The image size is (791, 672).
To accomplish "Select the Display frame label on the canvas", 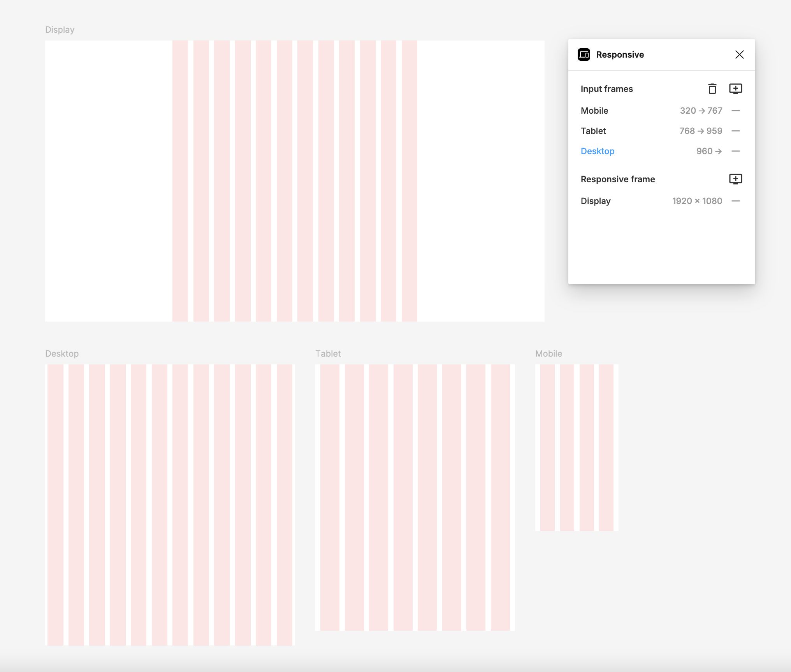I will (60, 30).
